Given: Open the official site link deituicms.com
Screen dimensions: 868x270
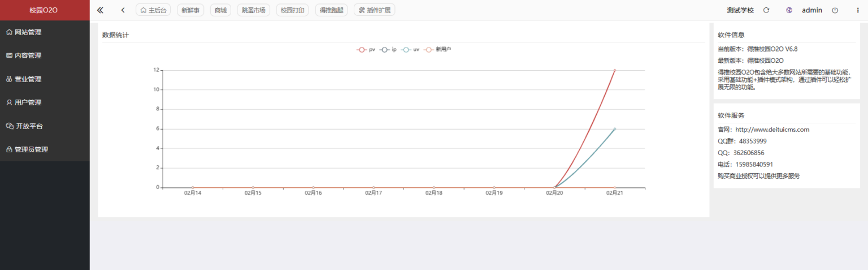Looking at the screenshot, I should click(x=772, y=130).
